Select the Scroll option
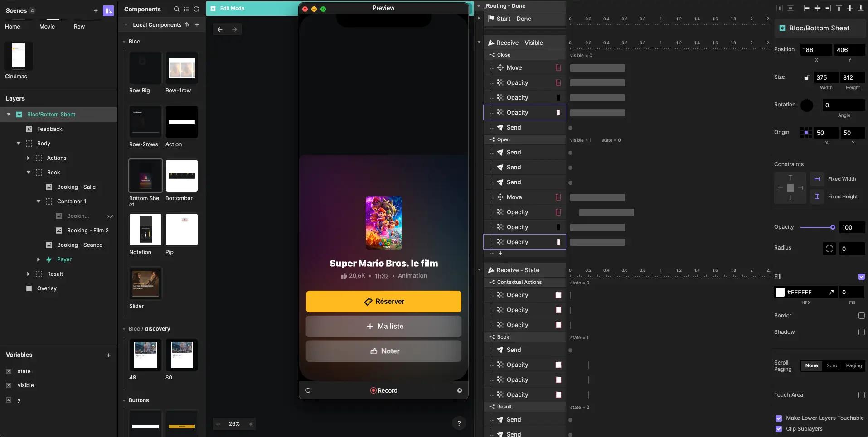This screenshot has height=437, width=868. coord(833,365)
